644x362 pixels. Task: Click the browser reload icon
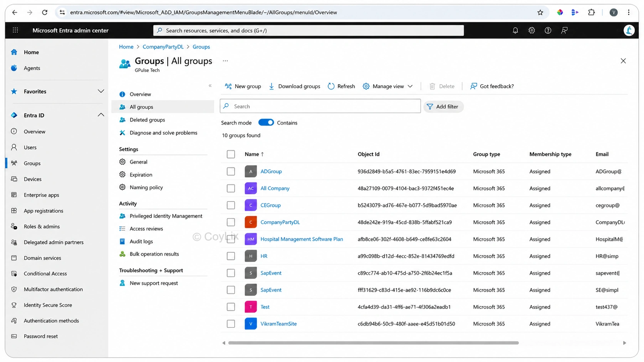[x=45, y=12]
